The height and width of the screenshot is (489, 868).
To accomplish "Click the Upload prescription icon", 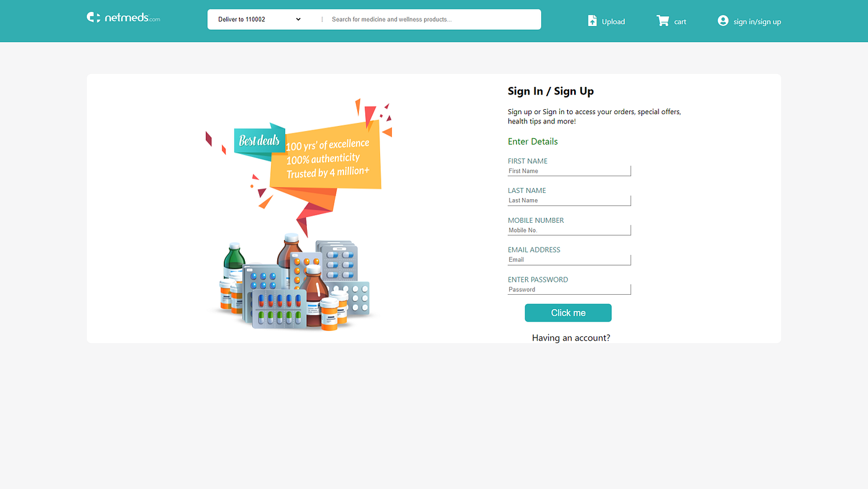I will point(592,20).
